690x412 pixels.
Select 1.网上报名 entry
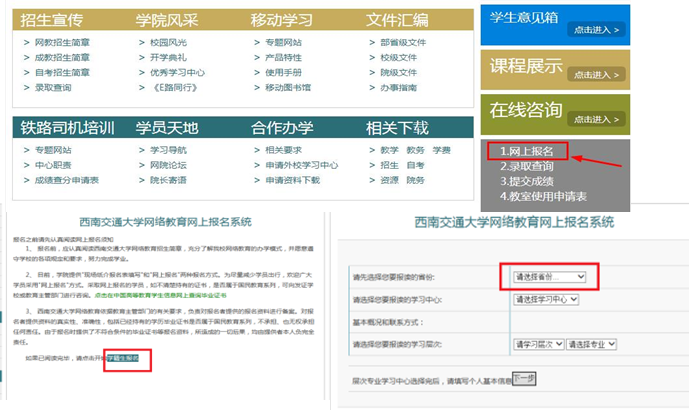click(x=527, y=151)
